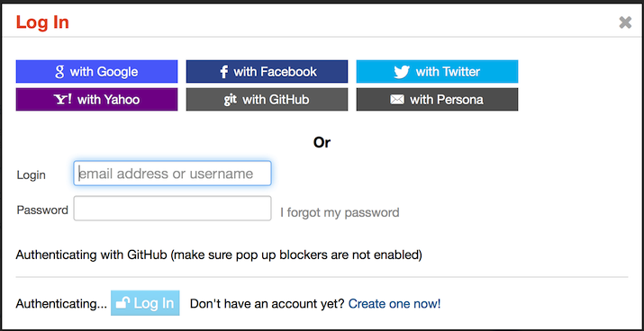
Task: Click into the Password input box
Action: pyautogui.click(x=173, y=209)
